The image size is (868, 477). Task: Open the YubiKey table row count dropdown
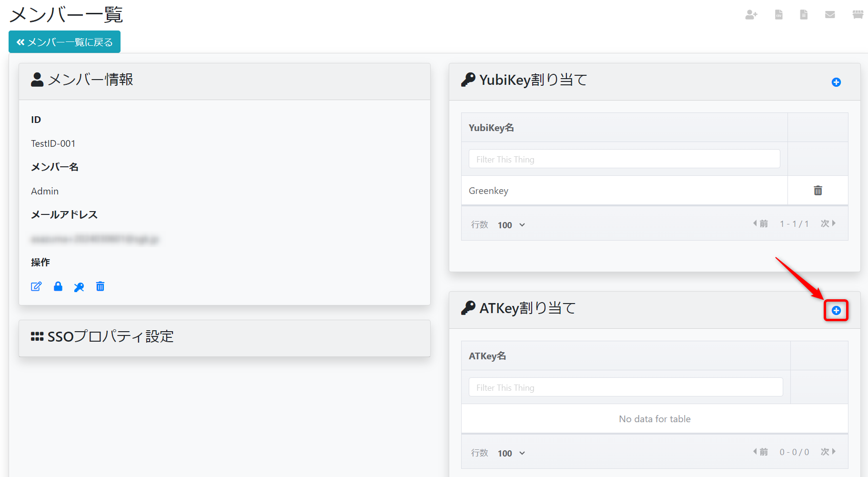pos(511,225)
